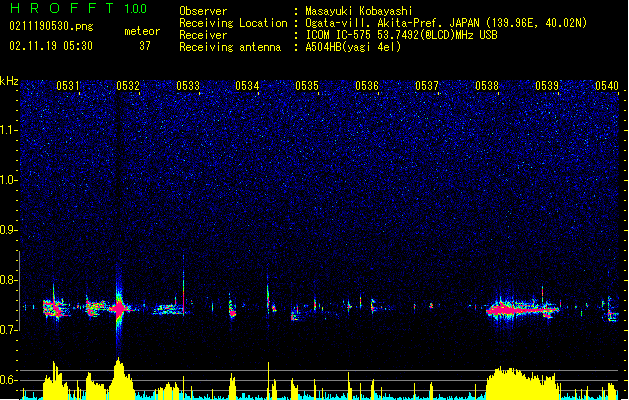The height and width of the screenshot is (400, 629).
Task: Click the kHz axis unit label
Action: (9, 81)
